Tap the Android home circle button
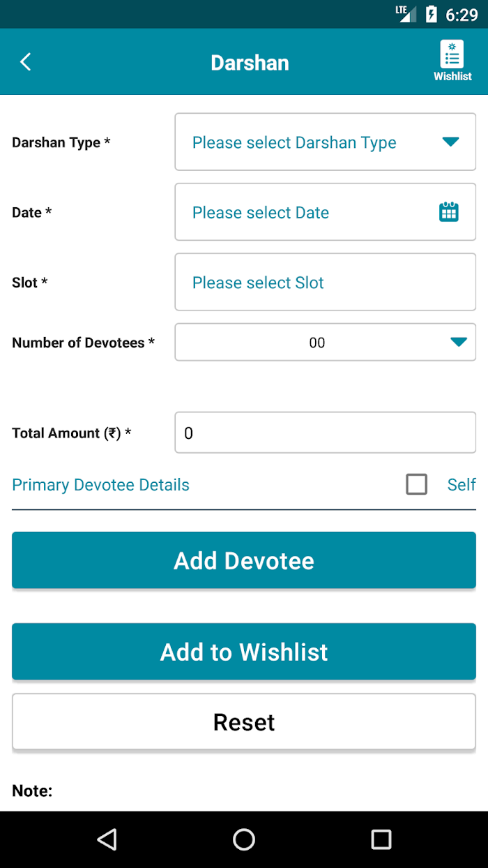Viewport: 488px width, 868px height. click(x=244, y=839)
